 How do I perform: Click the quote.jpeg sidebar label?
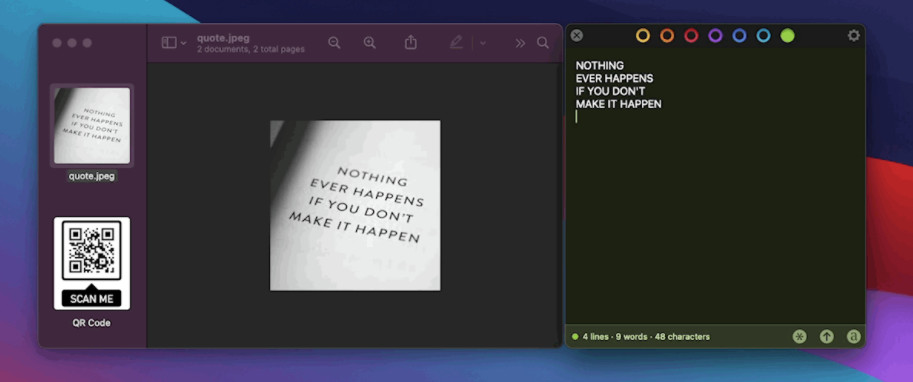point(92,176)
